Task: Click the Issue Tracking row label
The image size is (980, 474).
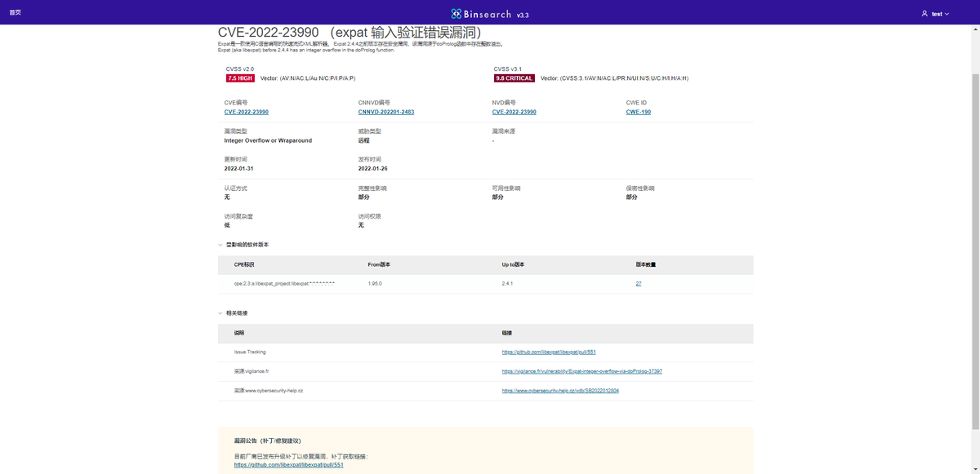Action: point(250,352)
